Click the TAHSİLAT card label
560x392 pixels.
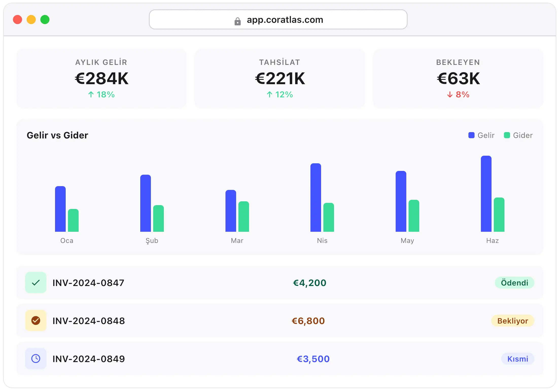click(x=279, y=62)
